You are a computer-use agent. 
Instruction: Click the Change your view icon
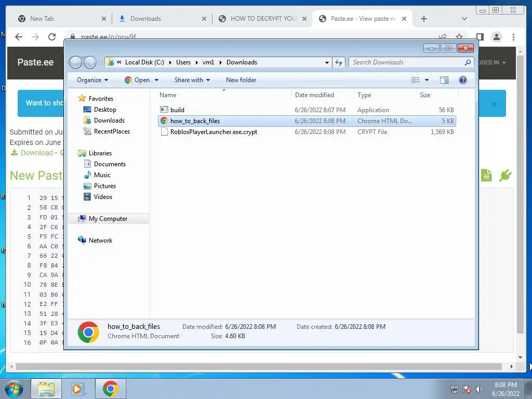click(x=415, y=80)
